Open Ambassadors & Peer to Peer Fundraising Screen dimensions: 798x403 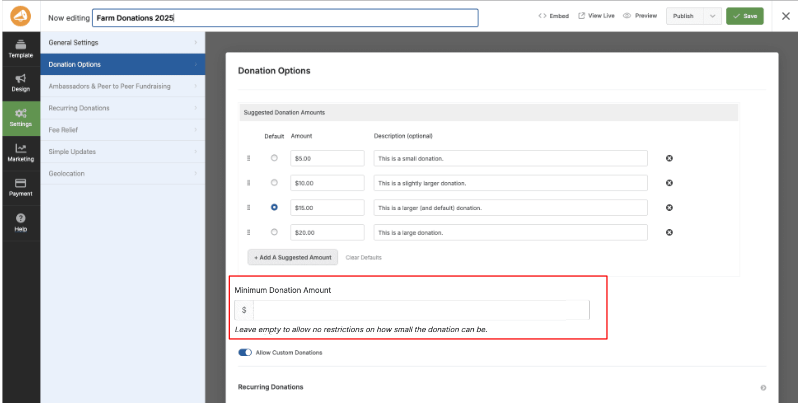[x=122, y=86]
